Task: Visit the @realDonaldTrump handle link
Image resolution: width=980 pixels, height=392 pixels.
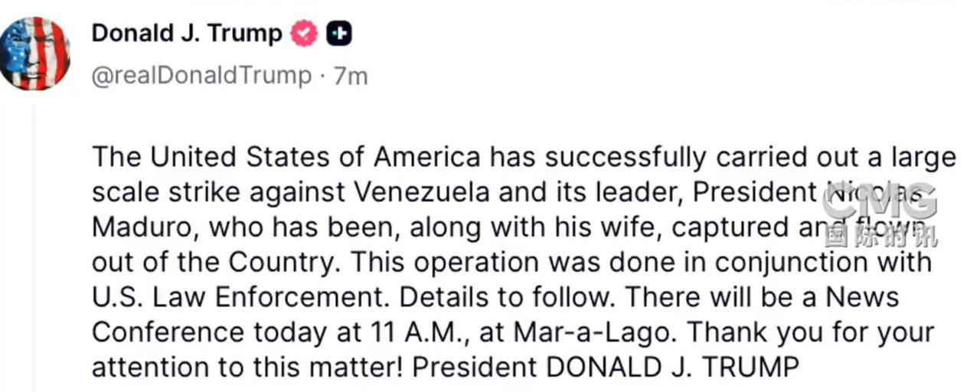Action: 202,76
